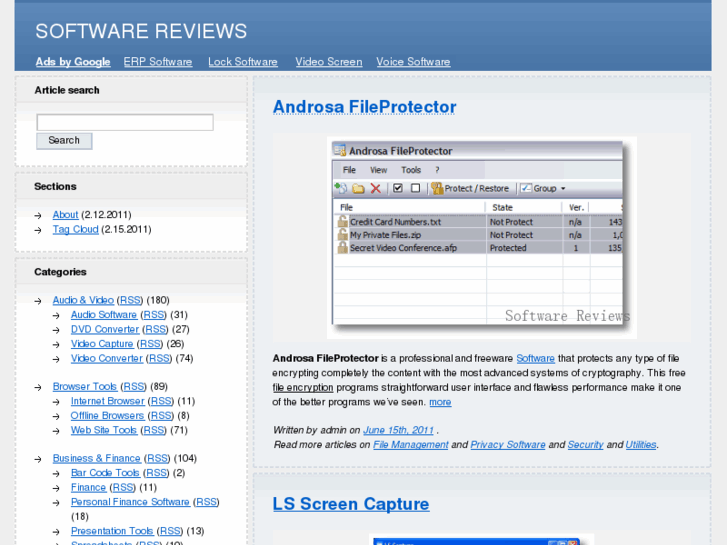Open Internet Browser subcategory
This screenshot has width=727, height=545.
[x=108, y=401]
